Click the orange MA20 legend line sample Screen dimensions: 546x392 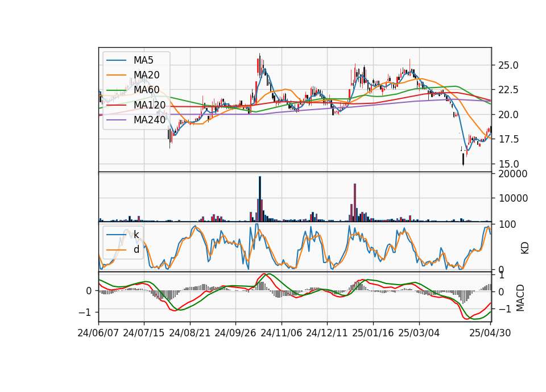click(x=116, y=75)
